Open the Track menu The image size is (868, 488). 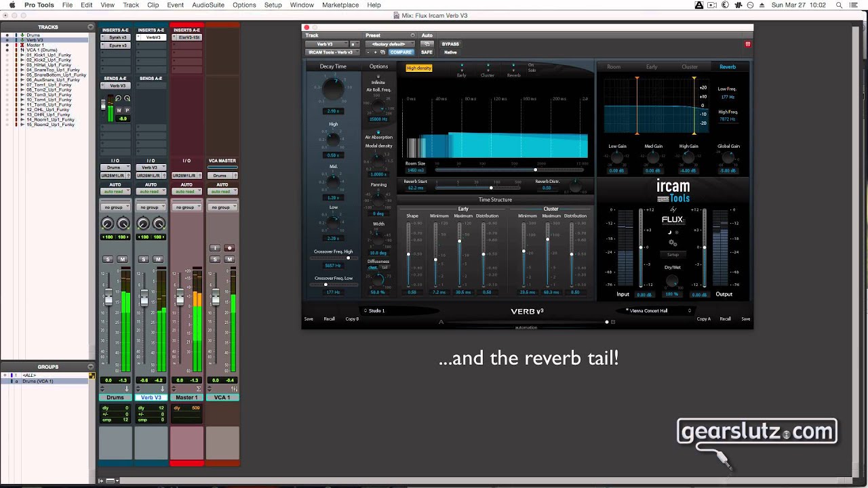click(131, 5)
